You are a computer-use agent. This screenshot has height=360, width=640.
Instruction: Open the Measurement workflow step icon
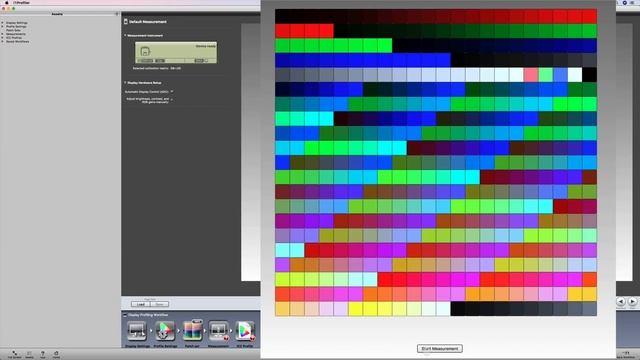pyautogui.click(x=219, y=331)
